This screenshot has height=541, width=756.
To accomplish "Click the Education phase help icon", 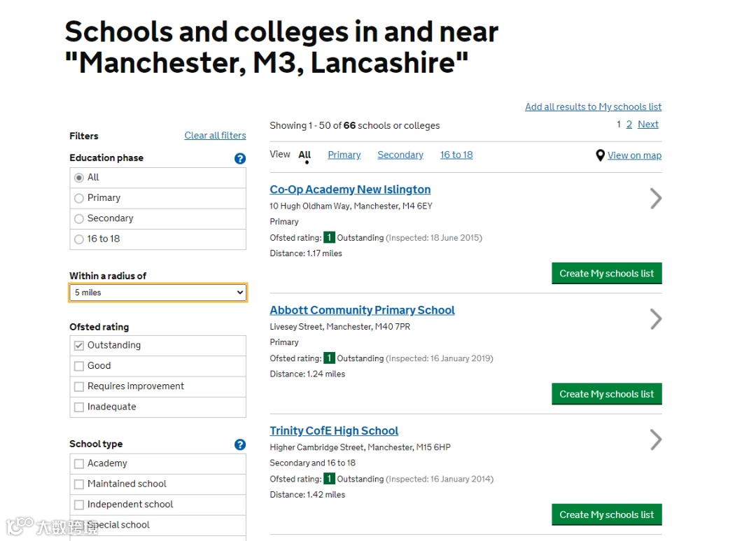I will click(x=240, y=159).
